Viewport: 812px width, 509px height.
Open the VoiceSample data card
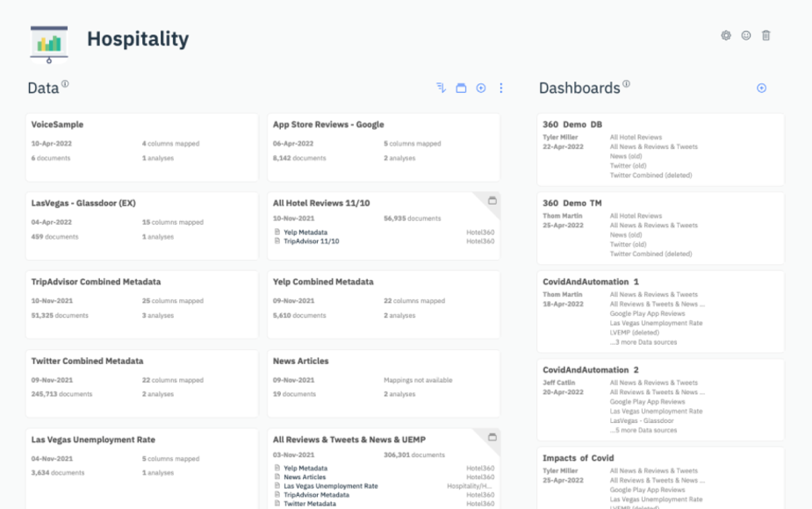point(142,147)
